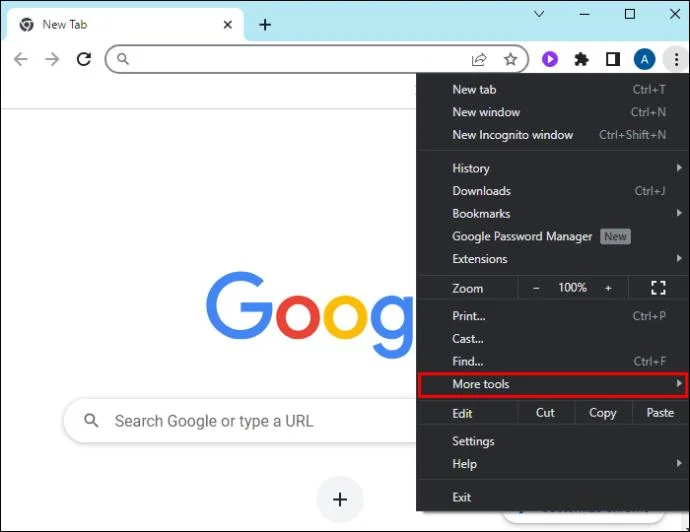Choose Print from the menu
The width and height of the screenshot is (690, 532).
(553, 316)
